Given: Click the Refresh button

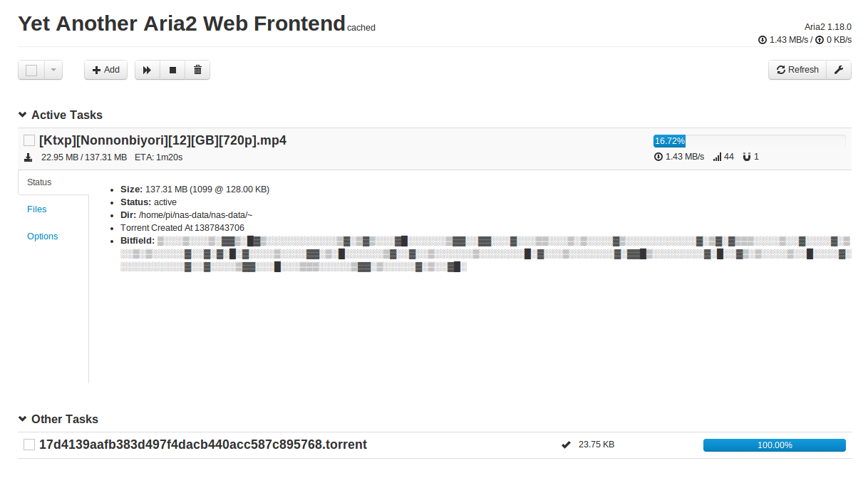Looking at the screenshot, I should [797, 70].
